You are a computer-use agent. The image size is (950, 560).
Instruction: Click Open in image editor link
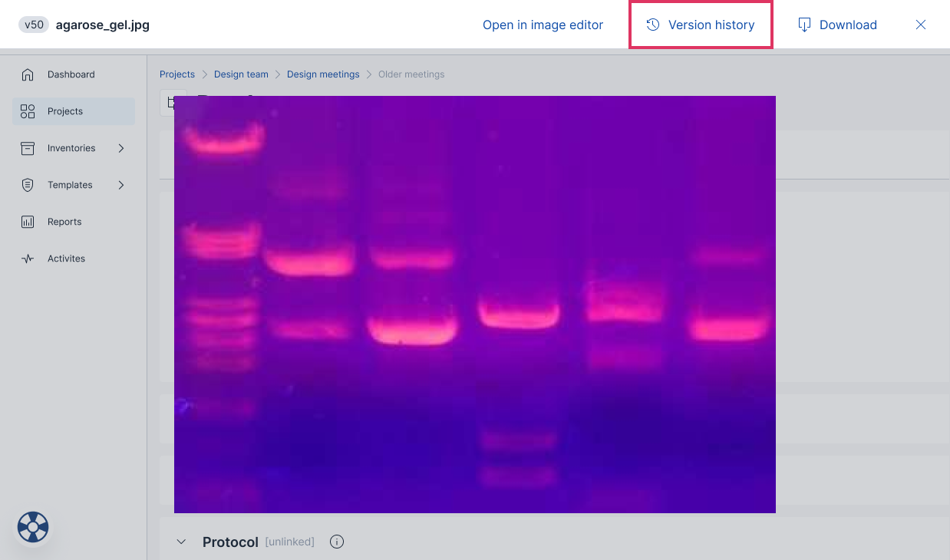pyautogui.click(x=543, y=25)
